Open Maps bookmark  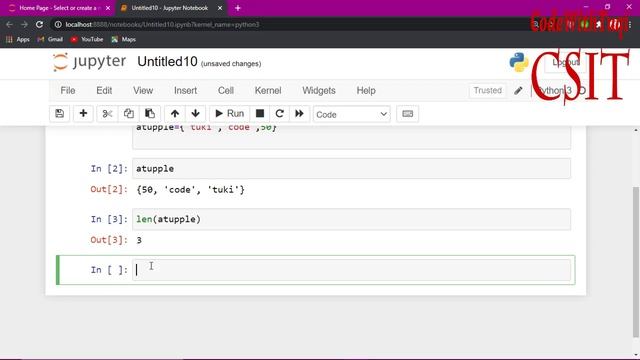[x=124, y=40]
